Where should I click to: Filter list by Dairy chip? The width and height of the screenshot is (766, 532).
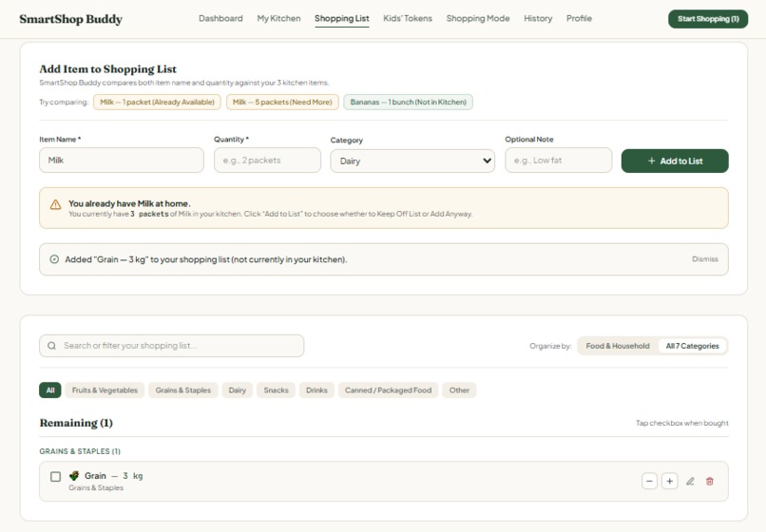point(237,389)
